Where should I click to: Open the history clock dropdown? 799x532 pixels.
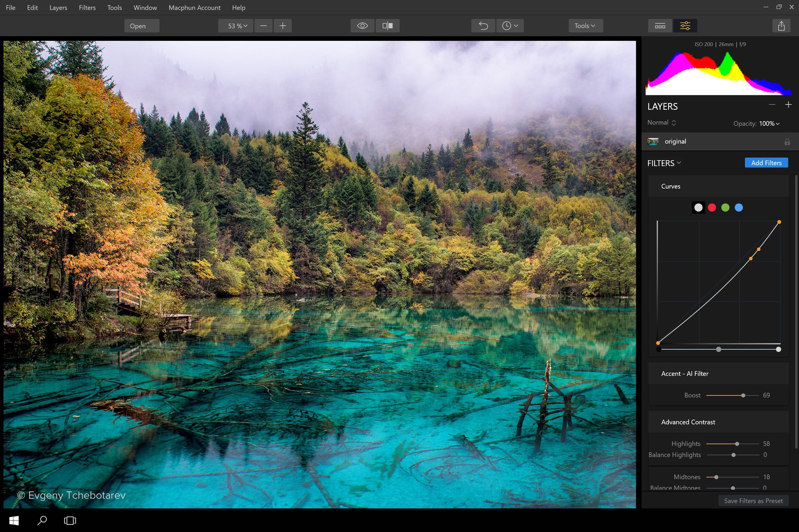tap(510, 26)
